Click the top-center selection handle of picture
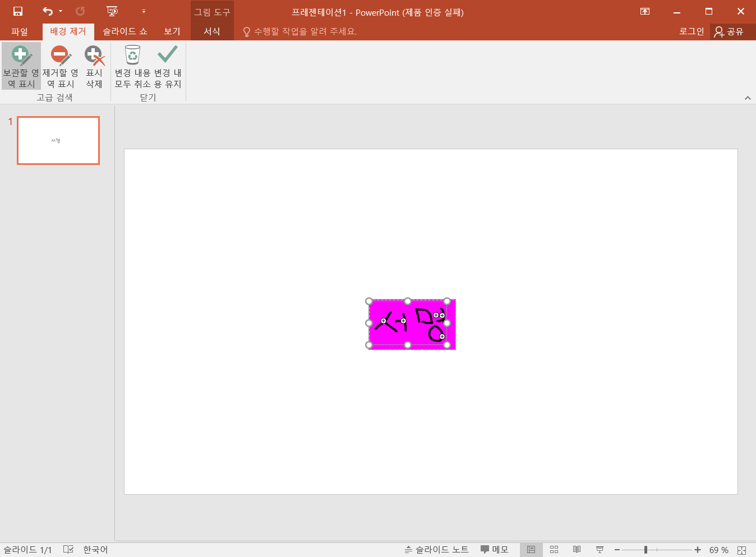The height and width of the screenshot is (557, 756). [x=408, y=301]
